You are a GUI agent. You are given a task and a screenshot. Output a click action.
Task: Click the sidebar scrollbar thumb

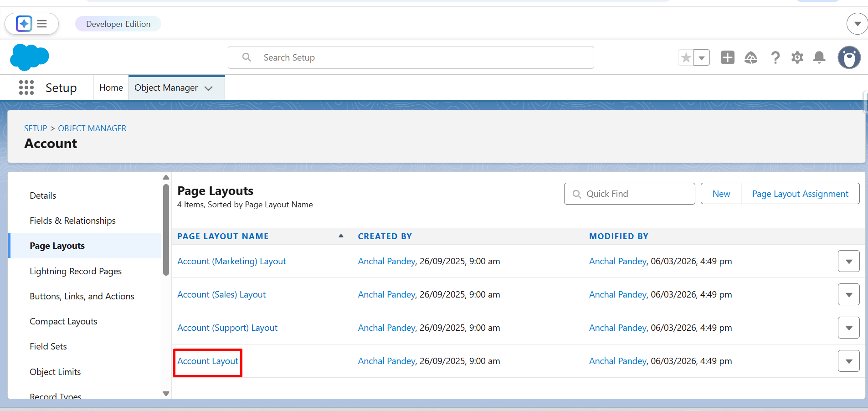[x=166, y=230]
